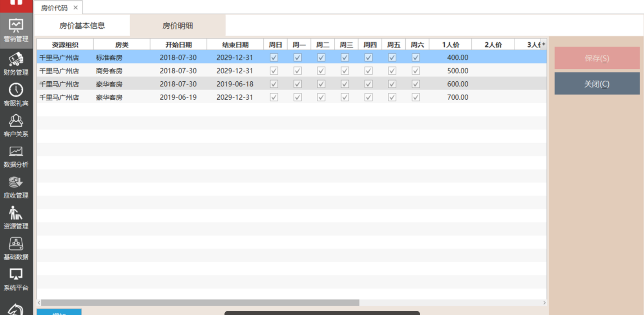The width and height of the screenshot is (644, 315).
Task: Expand column options at table header corner
Action: click(544, 44)
